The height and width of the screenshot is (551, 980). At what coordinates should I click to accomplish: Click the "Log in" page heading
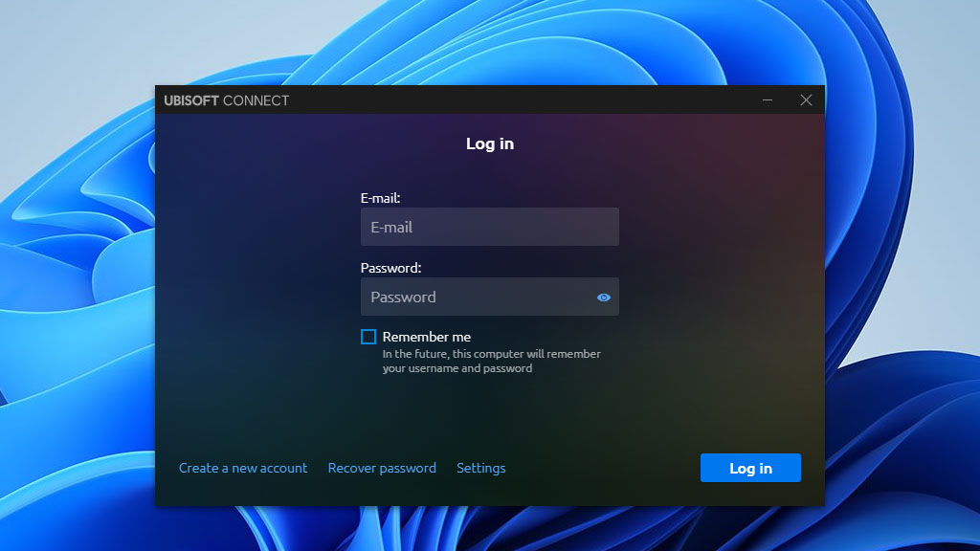[490, 143]
